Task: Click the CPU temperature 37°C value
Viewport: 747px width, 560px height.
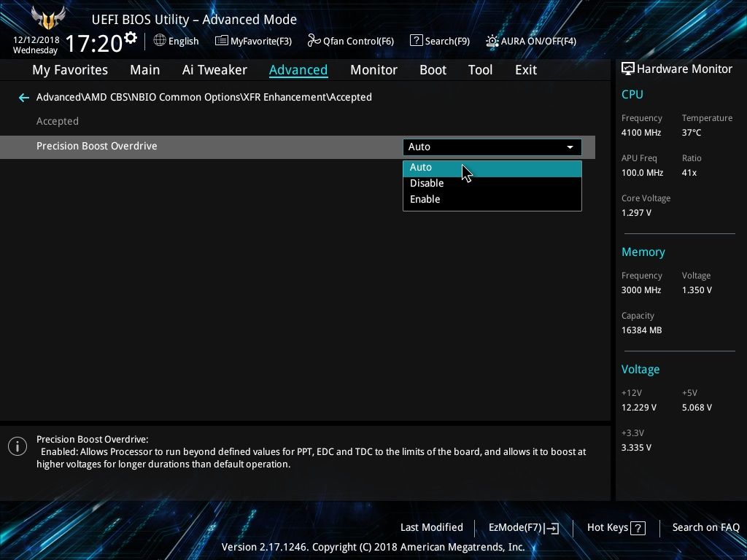Action: [692, 133]
